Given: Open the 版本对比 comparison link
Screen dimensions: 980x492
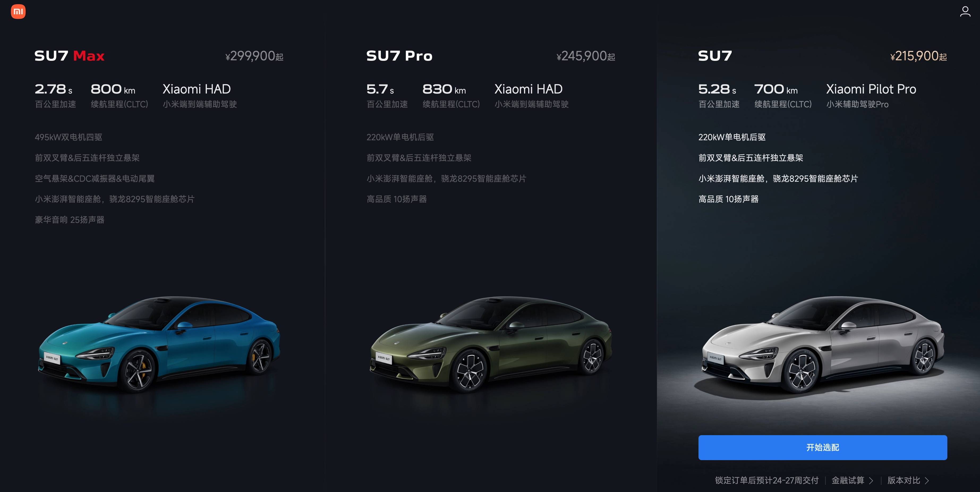Looking at the screenshot, I should tap(904, 480).
